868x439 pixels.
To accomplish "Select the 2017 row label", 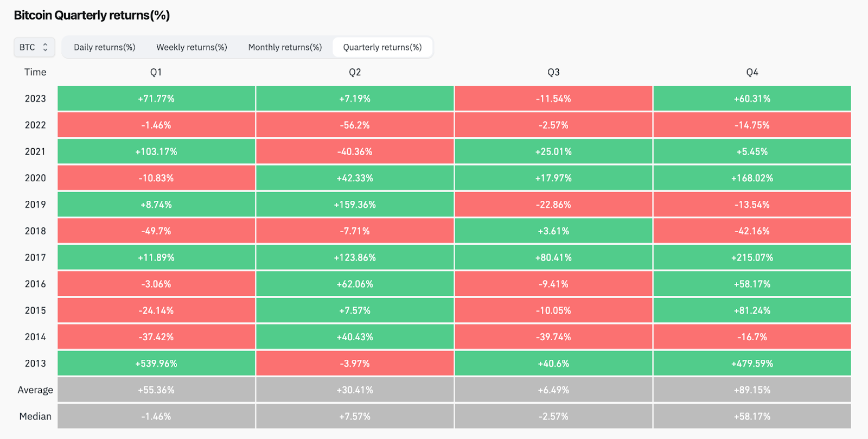I will [35, 258].
